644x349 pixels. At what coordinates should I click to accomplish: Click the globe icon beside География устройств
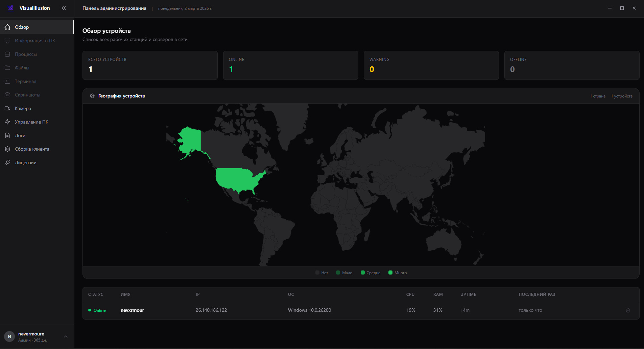(x=92, y=96)
